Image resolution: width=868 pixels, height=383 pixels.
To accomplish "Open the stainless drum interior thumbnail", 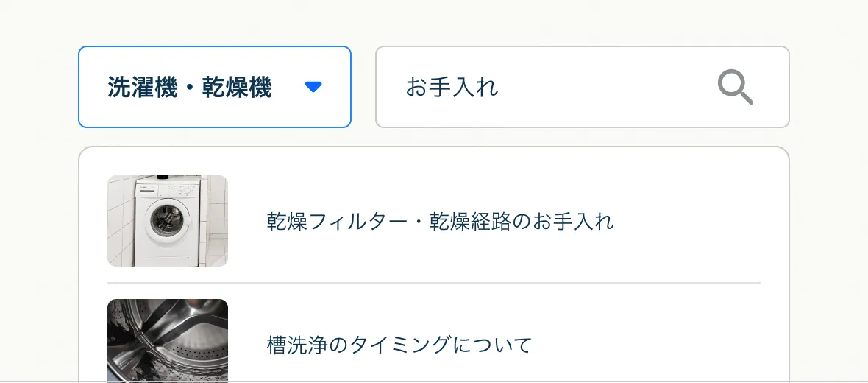I will click(168, 341).
